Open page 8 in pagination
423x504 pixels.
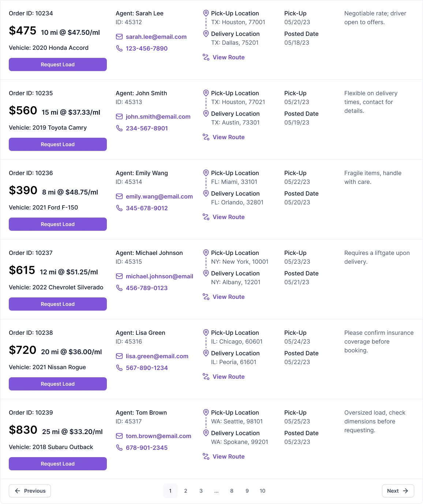[232, 491]
